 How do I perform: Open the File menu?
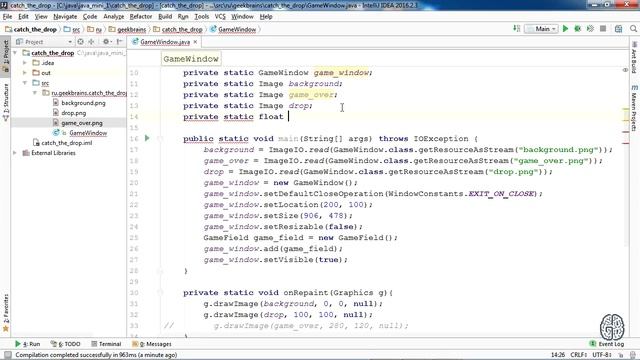click(7, 16)
